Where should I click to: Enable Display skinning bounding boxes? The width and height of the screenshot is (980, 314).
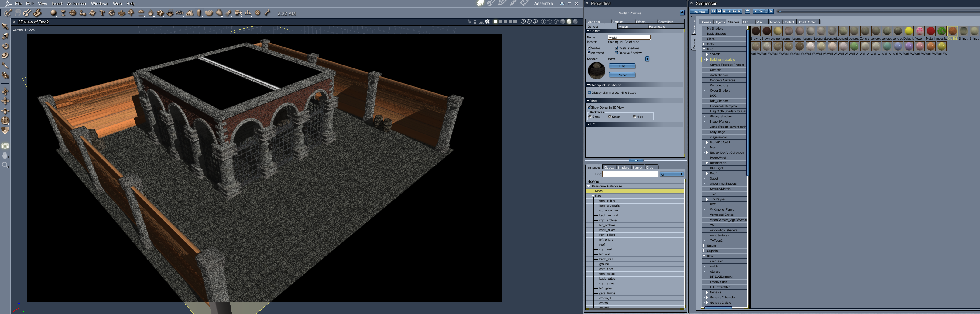pos(590,92)
